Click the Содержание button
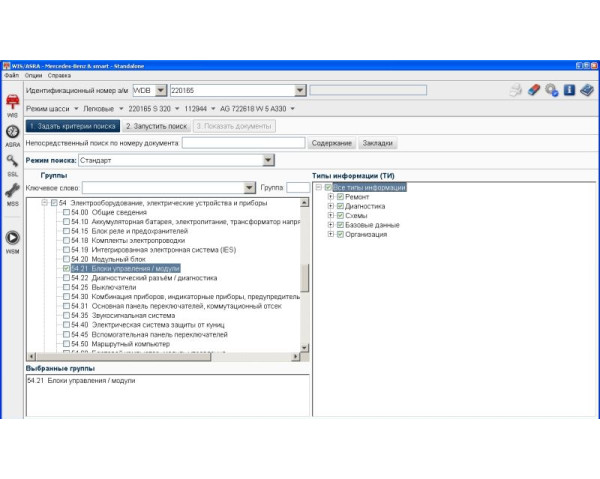This screenshot has height=479, width=600. click(331, 143)
